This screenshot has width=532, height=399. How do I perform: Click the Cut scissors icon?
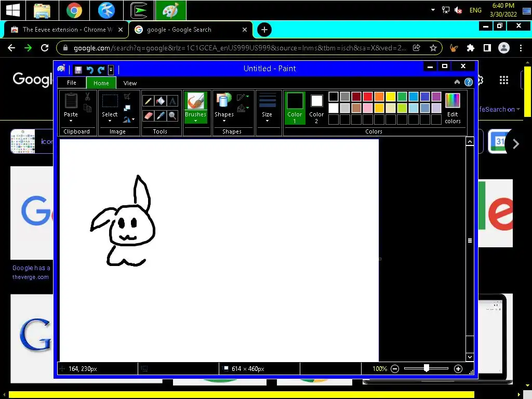[87, 97]
